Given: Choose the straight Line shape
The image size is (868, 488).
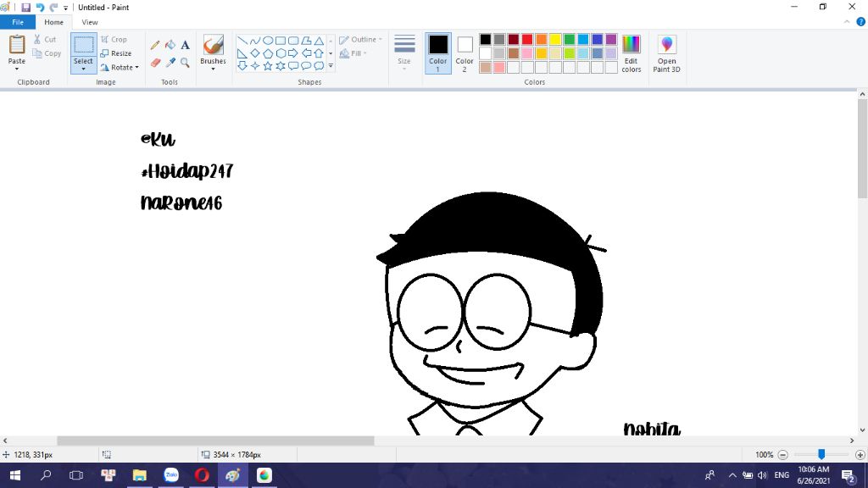Looking at the screenshot, I should click(242, 41).
